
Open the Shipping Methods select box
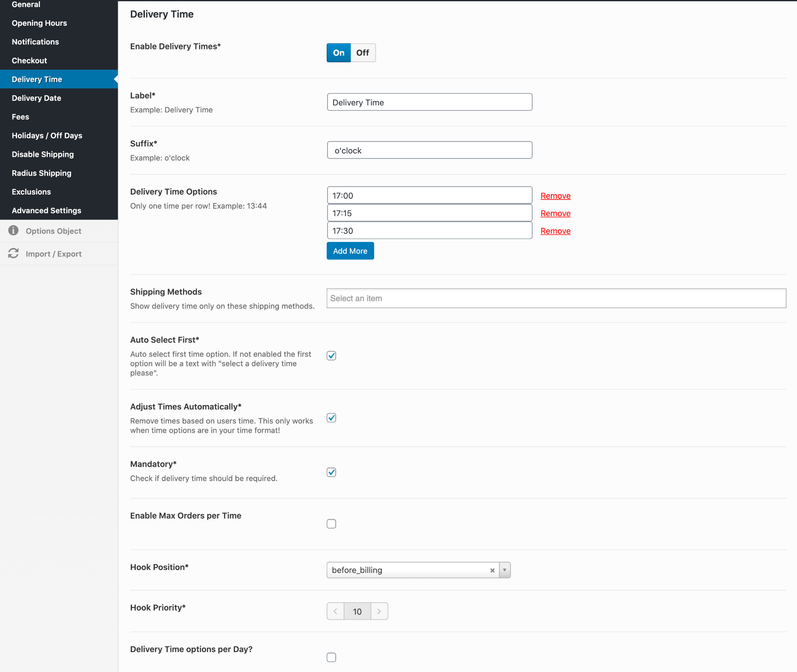click(x=556, y=298)
